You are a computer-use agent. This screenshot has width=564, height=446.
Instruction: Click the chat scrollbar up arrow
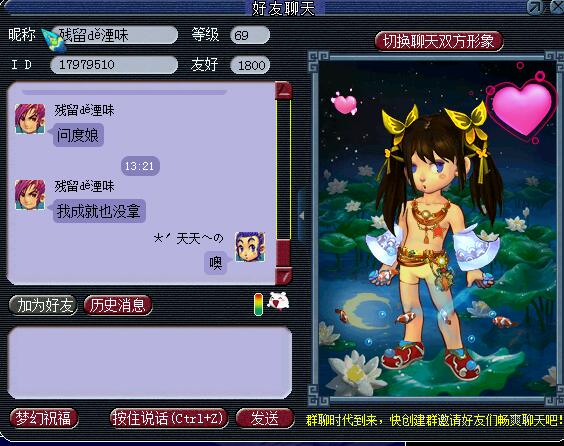[x=283, y=91]
